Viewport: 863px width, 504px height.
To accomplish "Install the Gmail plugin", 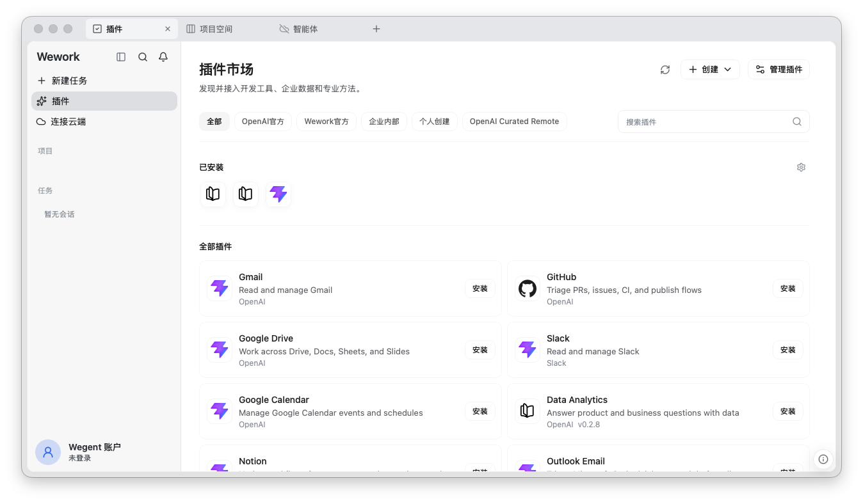I will point(480,288).
